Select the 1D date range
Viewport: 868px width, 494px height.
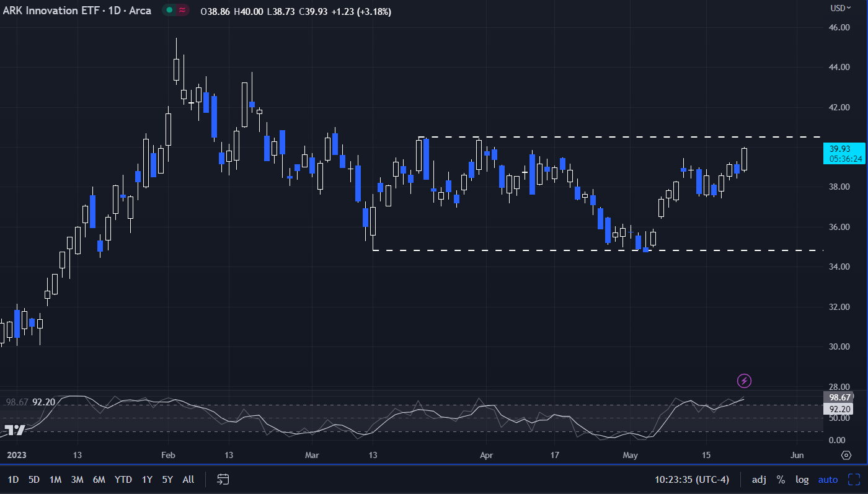[x=13, y=479]
